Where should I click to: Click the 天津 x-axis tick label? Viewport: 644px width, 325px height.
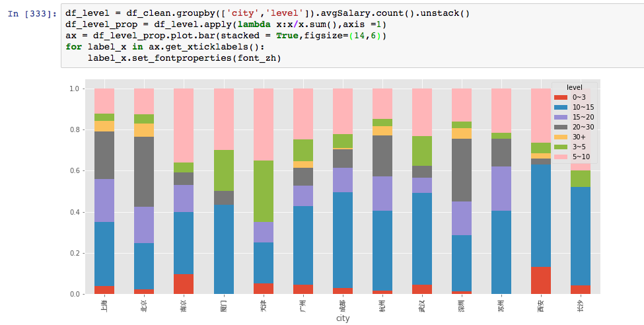click(x=264, y=306)
